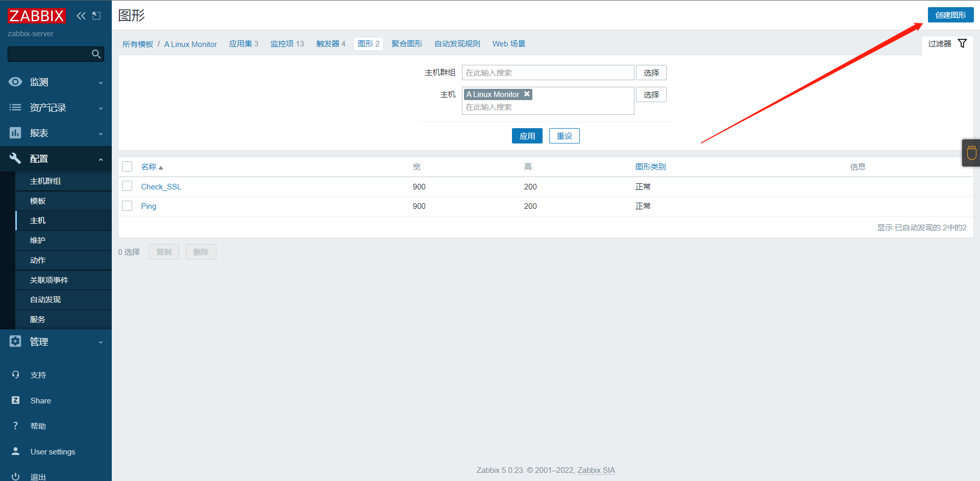Click the filter funnel icon
980x481 pixels.
(962, 43)
